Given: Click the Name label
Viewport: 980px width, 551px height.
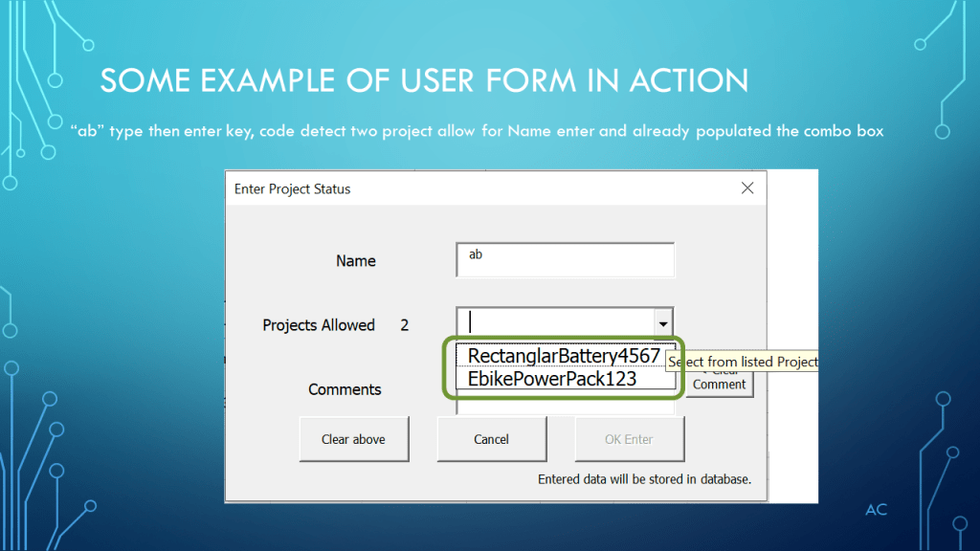Looking at the screenshot, I should tap(355, 261).
